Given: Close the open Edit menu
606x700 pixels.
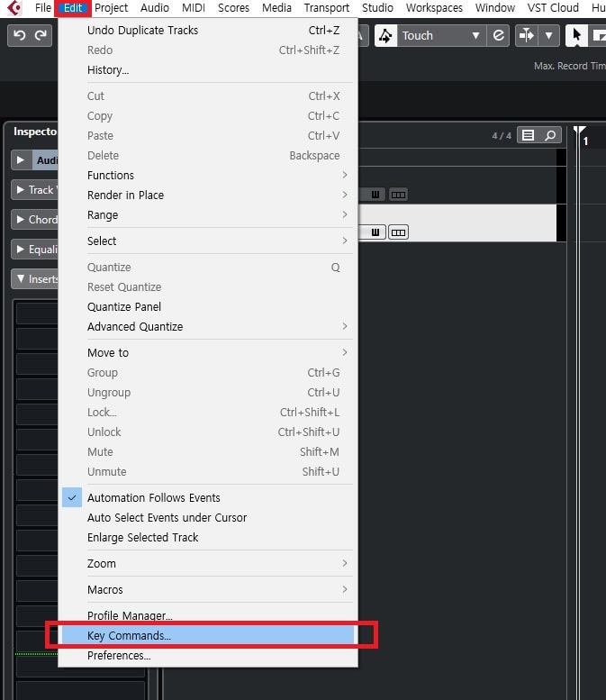Looking at the screenshot, I should [73, 7].
